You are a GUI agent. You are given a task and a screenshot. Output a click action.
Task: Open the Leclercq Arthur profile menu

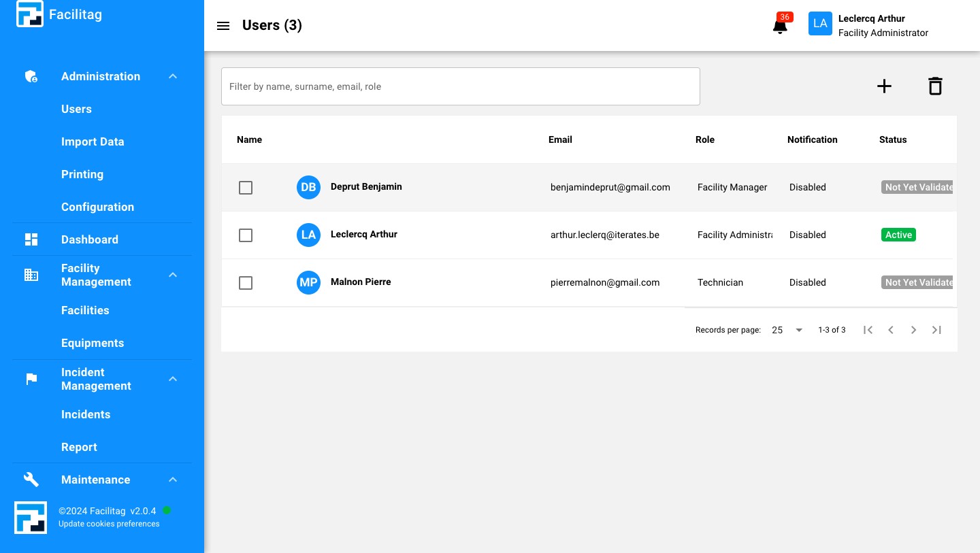pyautogui.click(x=868, y=25)
